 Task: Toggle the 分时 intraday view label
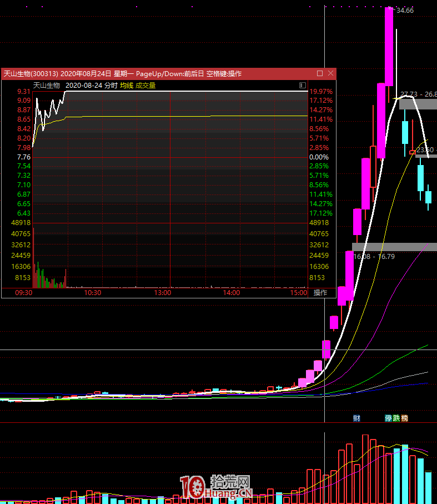[111, 86]
